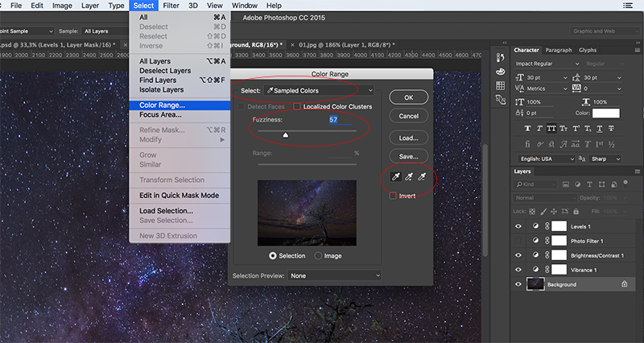Switch to the Glyphs tab
The width and height of the screenshot is (644, 343).
[588, 50]
